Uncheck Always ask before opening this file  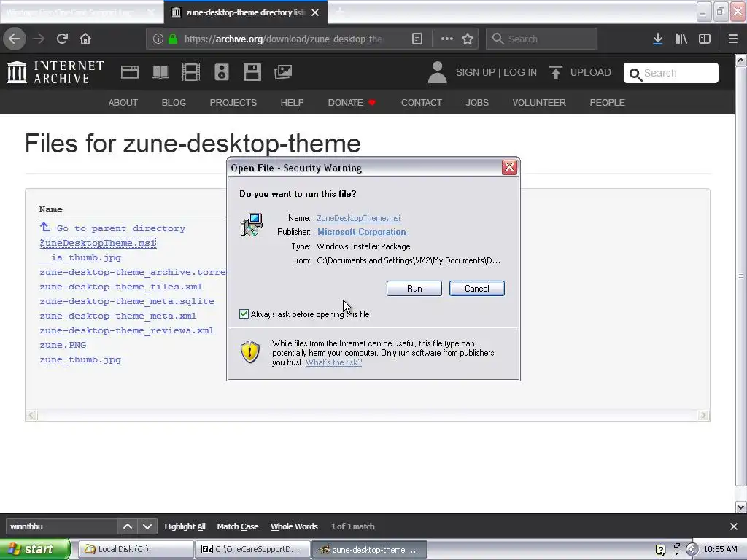[244, 314]
